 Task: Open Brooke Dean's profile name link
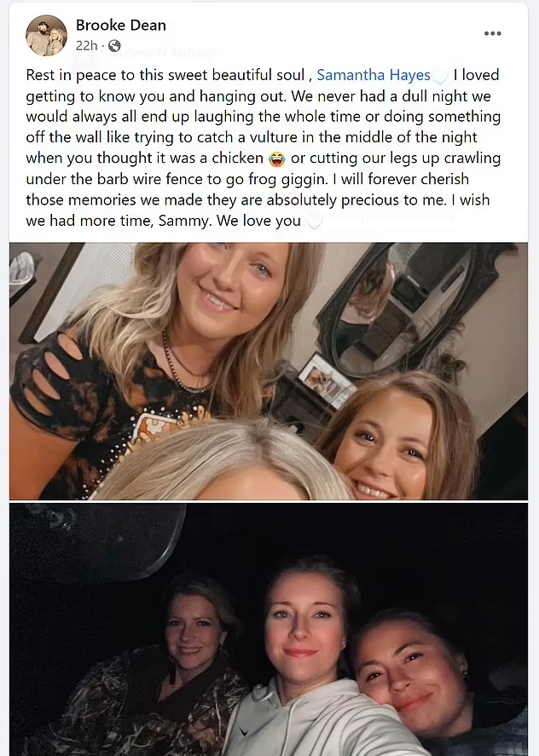coord(120,25)
